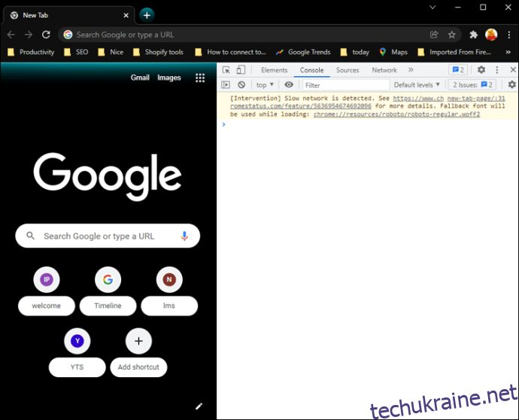Click the magnifier icon in search box
Image resolution: width=519 pixels, height=420 pixels.
(x=30, y=236)
